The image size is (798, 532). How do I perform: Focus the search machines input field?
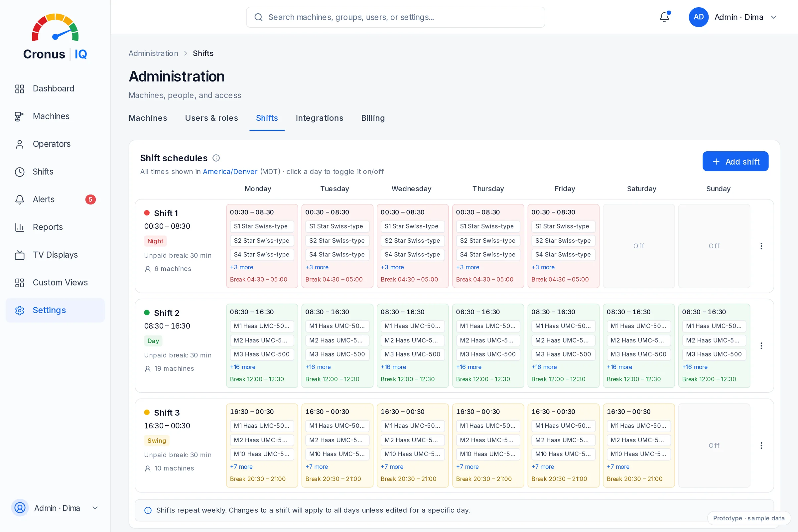(x=396, y=17)
